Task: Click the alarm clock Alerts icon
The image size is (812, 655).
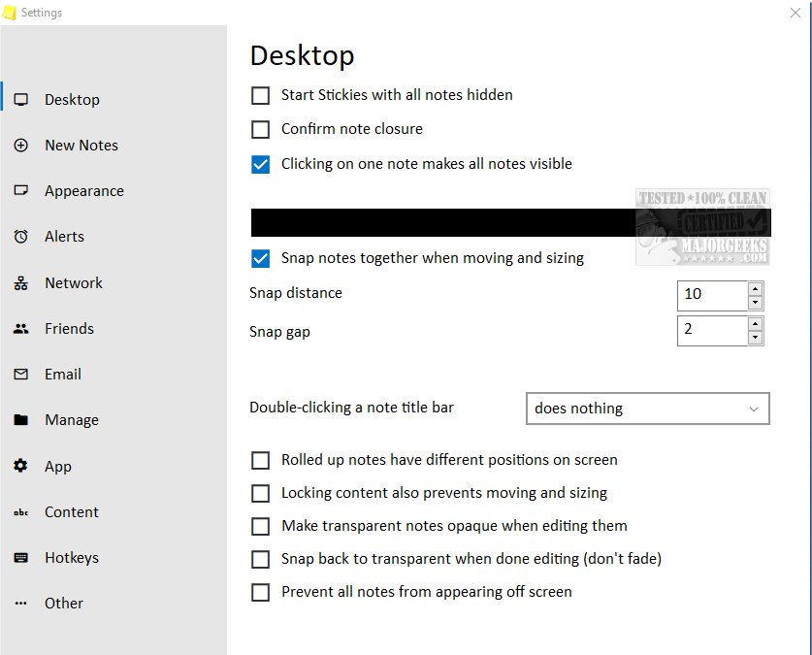Action: (21, 237)
